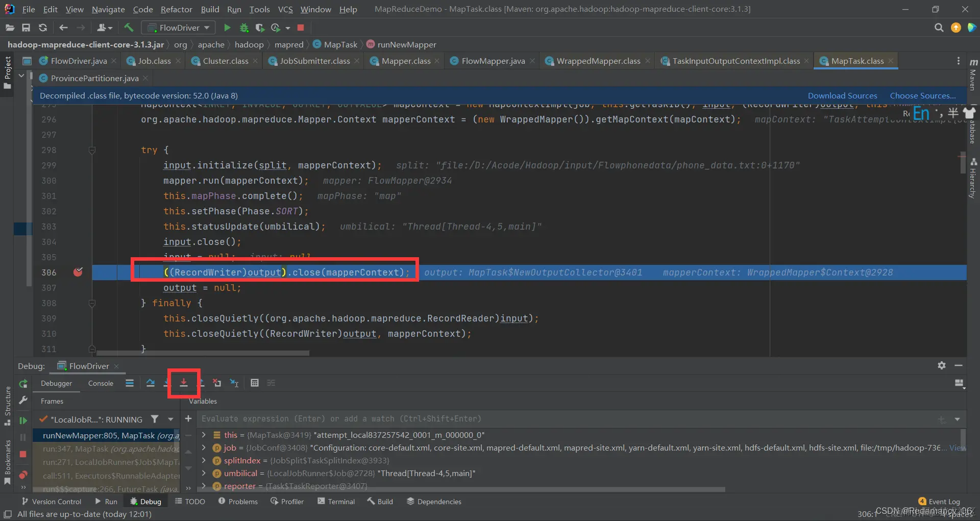Open the thread selector dropdown arrow
The image size is (980, 521).
(x=170, y=419)
